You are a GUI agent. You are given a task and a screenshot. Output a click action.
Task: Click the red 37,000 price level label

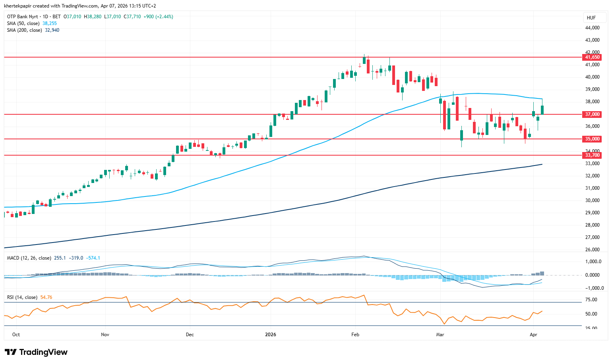pos(592,114)
